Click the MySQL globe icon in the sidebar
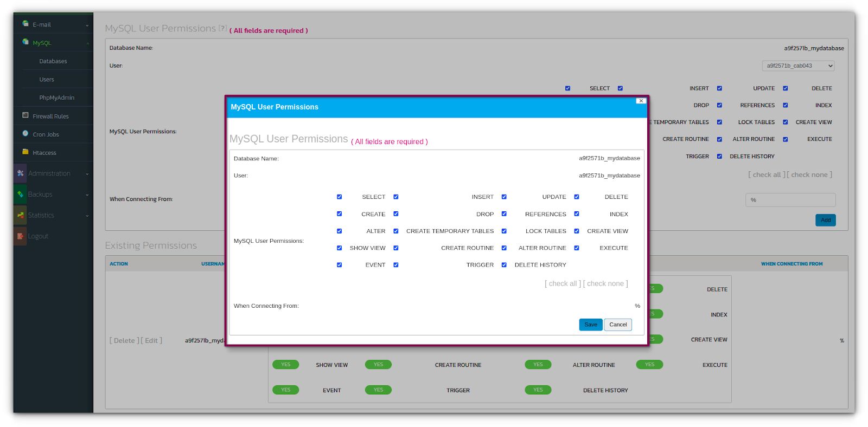The image size is (868, 427). [25, 42]
